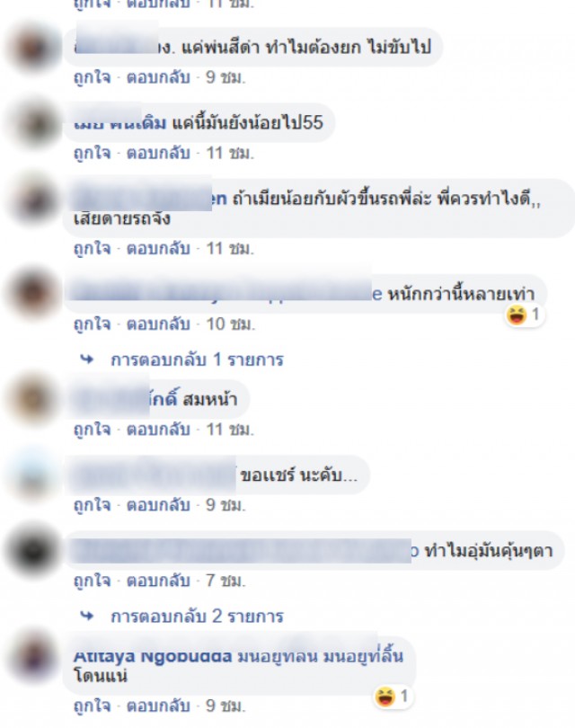
Task: Open Atitaya Ngobudda's profile picture
Action: pos(33,656)
